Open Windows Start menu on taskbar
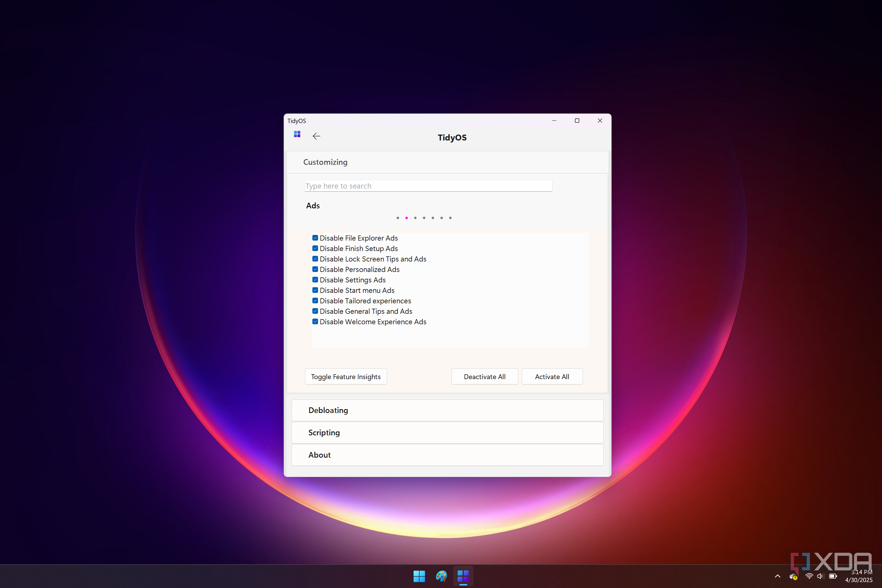 coord(419,576)
